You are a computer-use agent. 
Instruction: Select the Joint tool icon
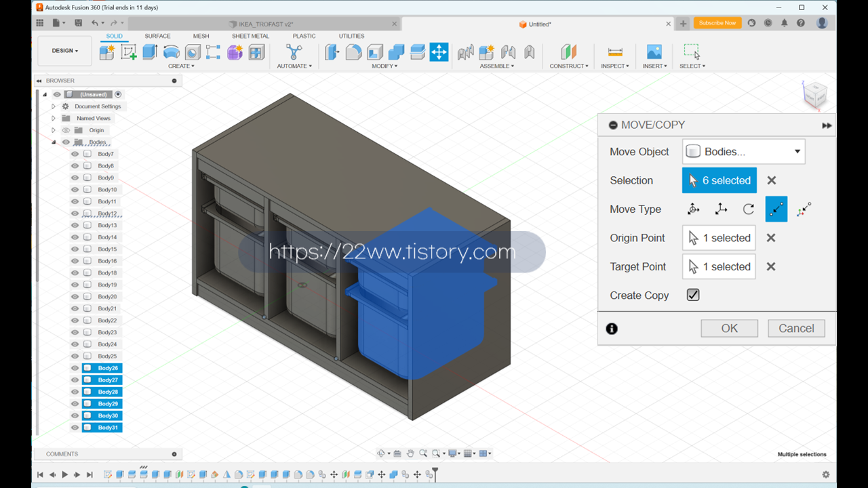[x=508, y=52]
